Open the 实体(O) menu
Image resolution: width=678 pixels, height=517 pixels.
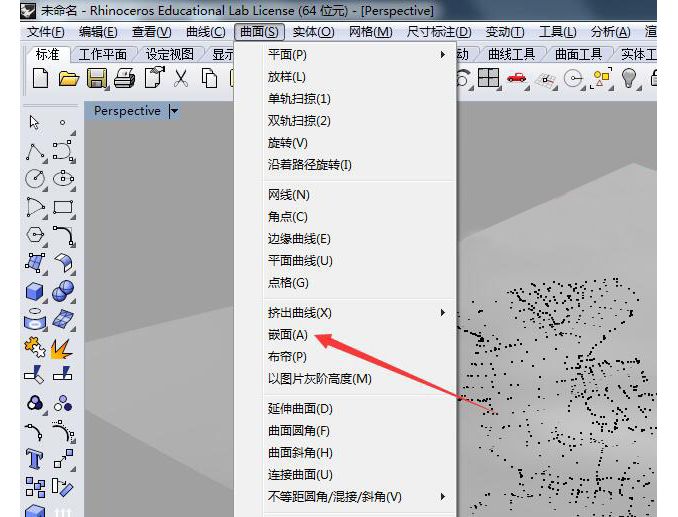tap(313, 32)
